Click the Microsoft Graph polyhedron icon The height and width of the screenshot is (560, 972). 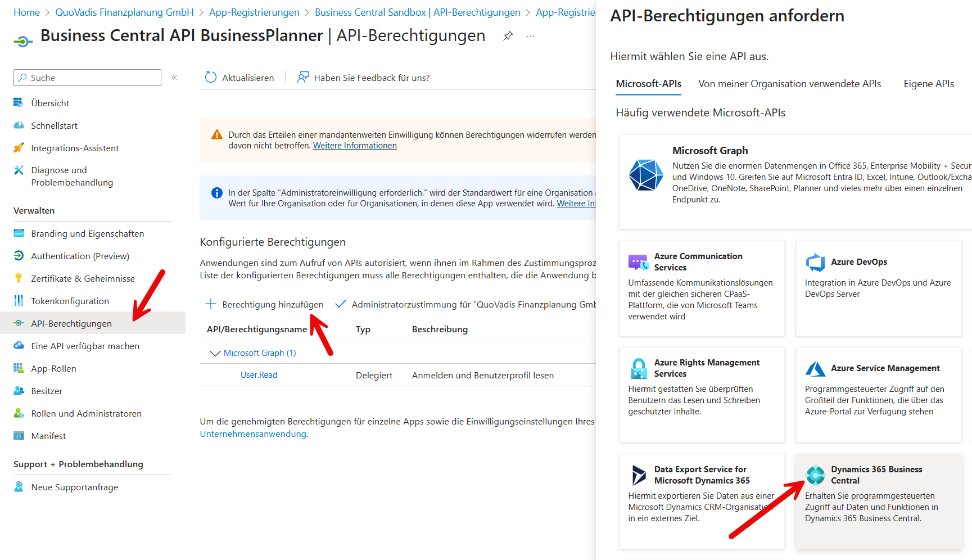click(x=646, y=175)
